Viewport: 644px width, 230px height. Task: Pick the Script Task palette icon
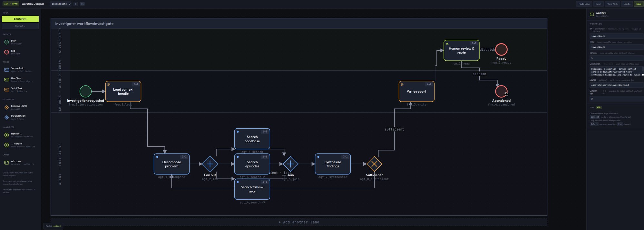click(x=6, y=90)
